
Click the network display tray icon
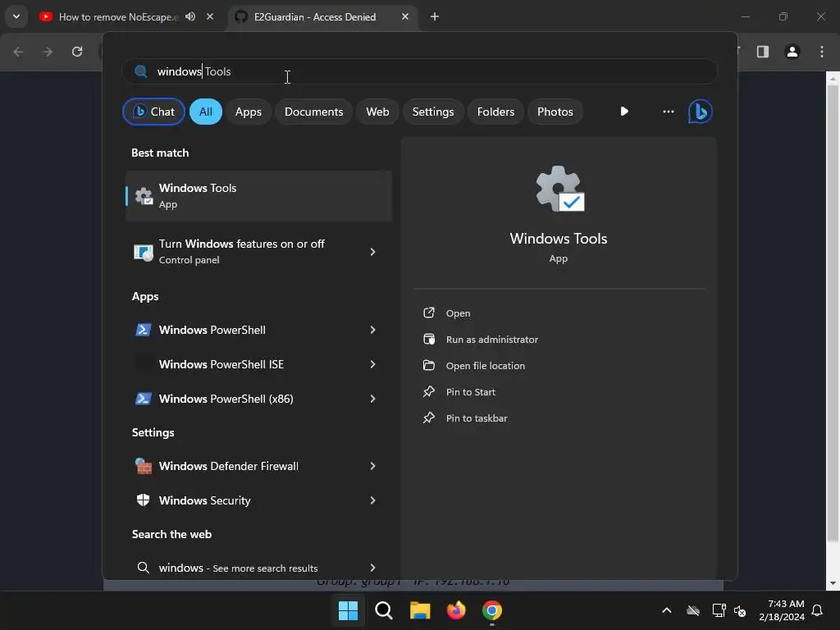click(719, 610)
